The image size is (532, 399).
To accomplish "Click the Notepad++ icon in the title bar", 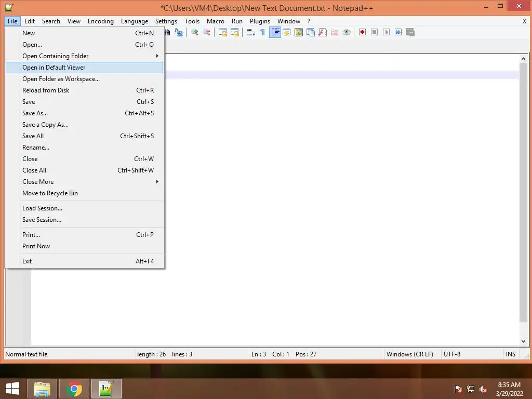I will click(9, 7).
